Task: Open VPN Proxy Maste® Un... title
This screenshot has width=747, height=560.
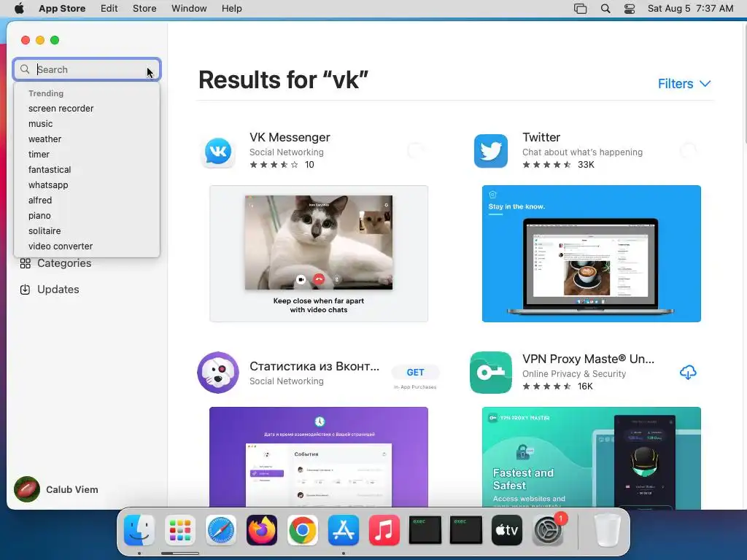Action: tap(589, 359)
